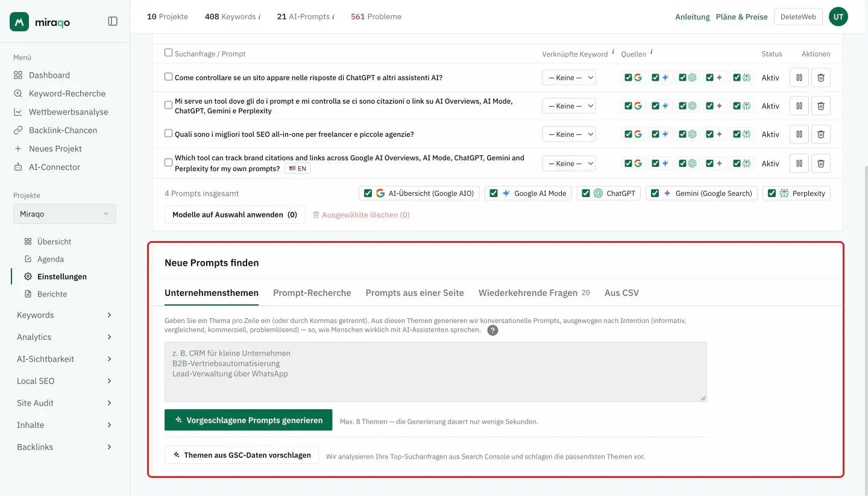Click the help question mark icon
Screen dimensions: 868x496
click(x=492, y=330)
